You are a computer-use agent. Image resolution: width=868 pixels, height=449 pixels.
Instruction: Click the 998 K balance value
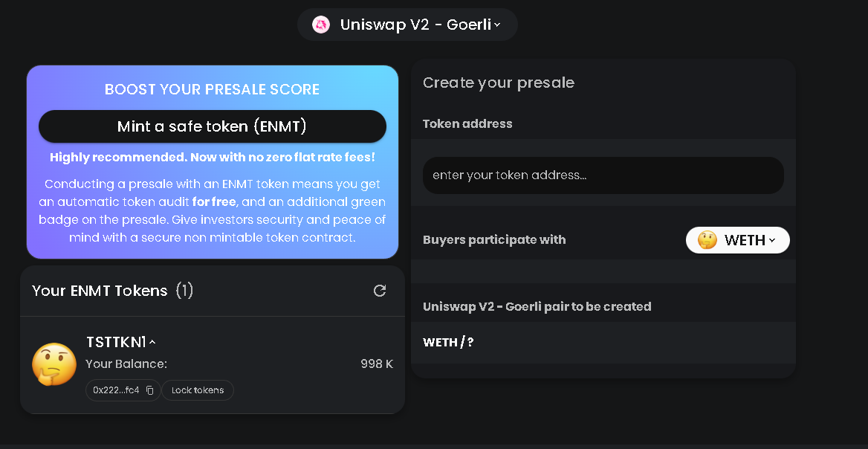[x=377, y=364]
